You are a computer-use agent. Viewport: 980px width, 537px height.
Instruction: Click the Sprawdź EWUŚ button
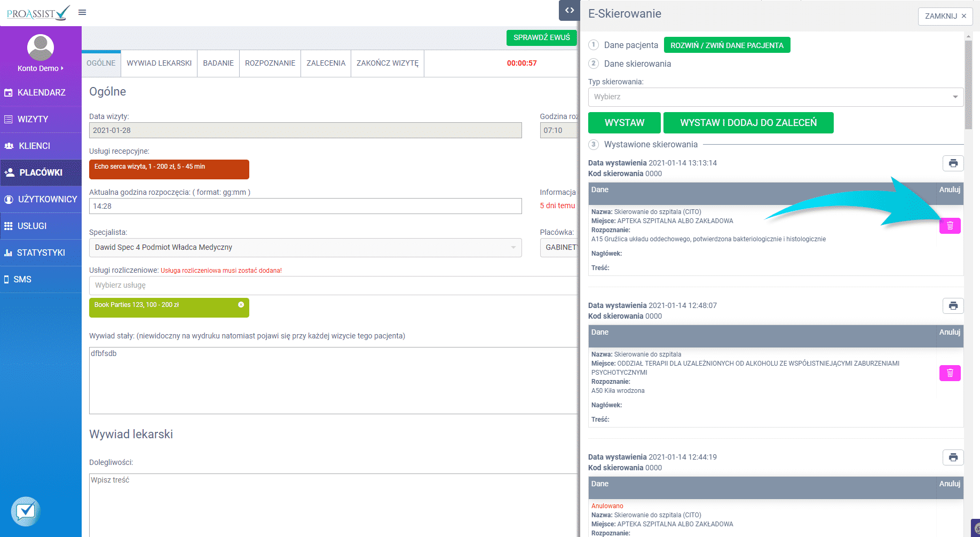[x=541, y=37]
